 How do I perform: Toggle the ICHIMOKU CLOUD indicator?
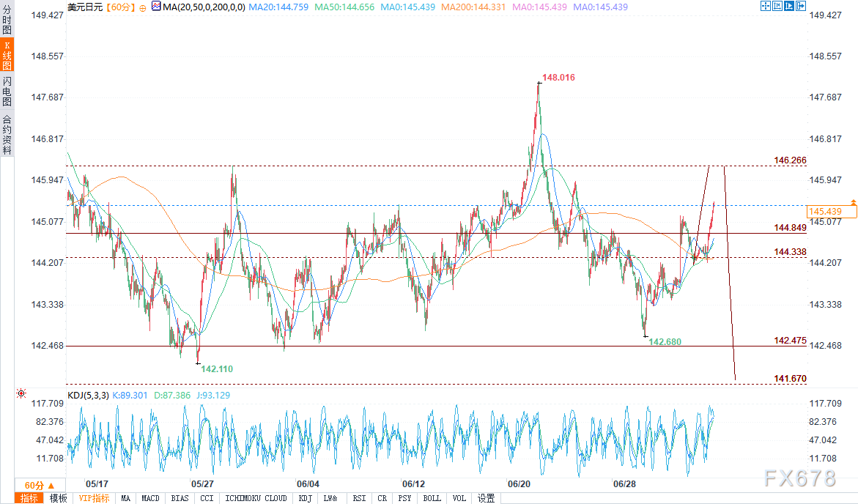point(256,498)
